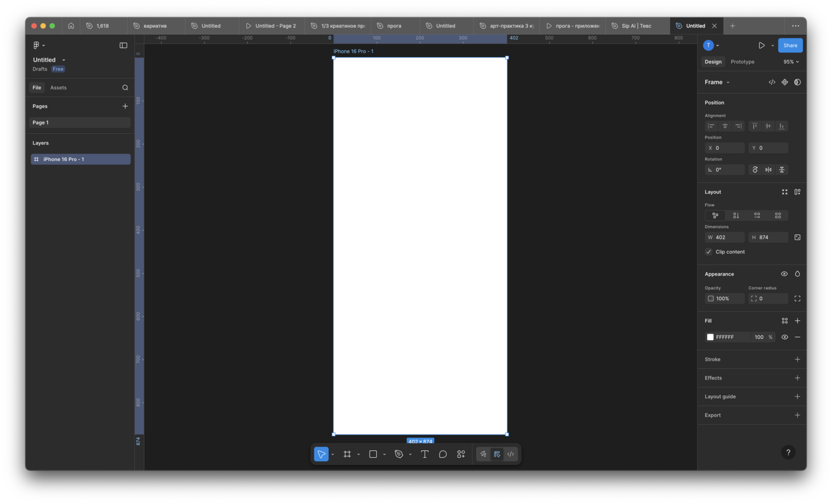Viewport: 832px width, 504px height.
Task: Open search in the left sidebar
Action: (125, 88)
